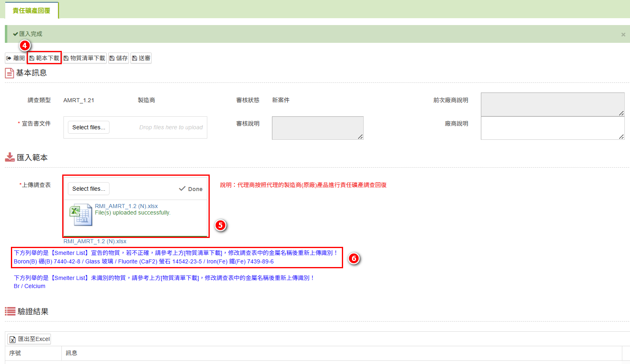Image resolution: width=630 pixels, height=364 pixels.
Task: Click the 驗證結果 list icon
Action: tap(10, 311)
